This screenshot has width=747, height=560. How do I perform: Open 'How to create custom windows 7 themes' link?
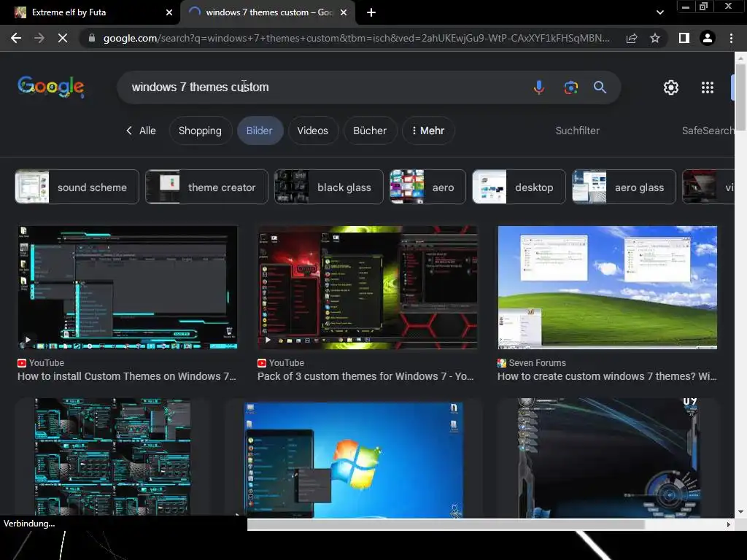click(607, 376)
